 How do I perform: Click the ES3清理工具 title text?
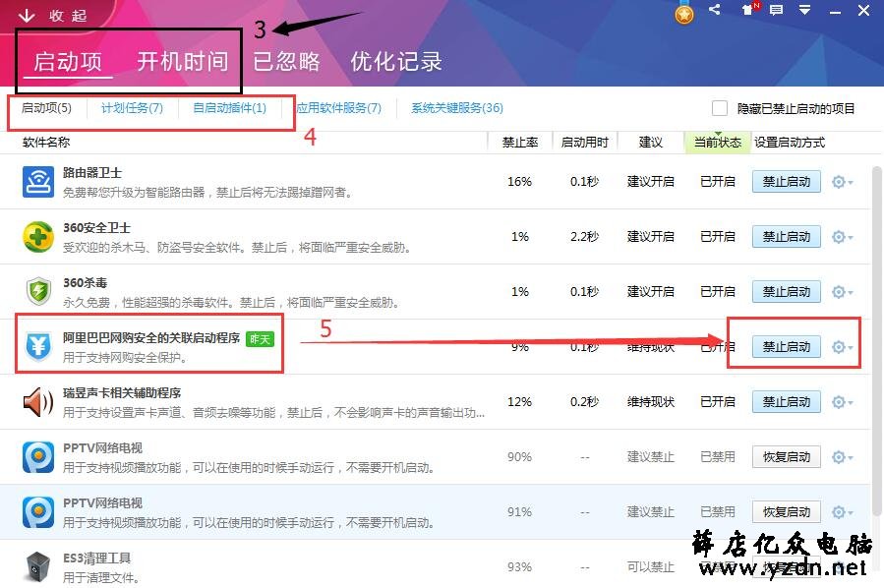[x=96, y=559]
